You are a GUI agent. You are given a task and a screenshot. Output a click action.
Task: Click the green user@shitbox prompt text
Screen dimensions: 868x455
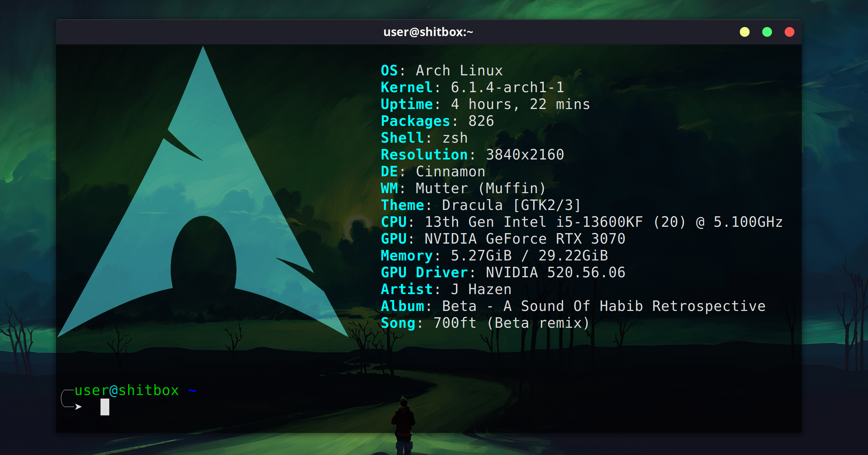(x=127, y=390)
